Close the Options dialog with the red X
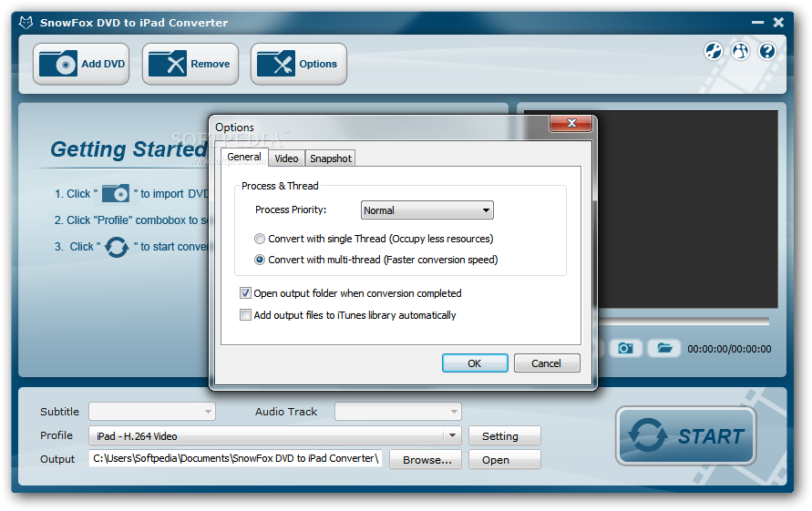The height and width of the screenshot is (511, 812). 571,123
